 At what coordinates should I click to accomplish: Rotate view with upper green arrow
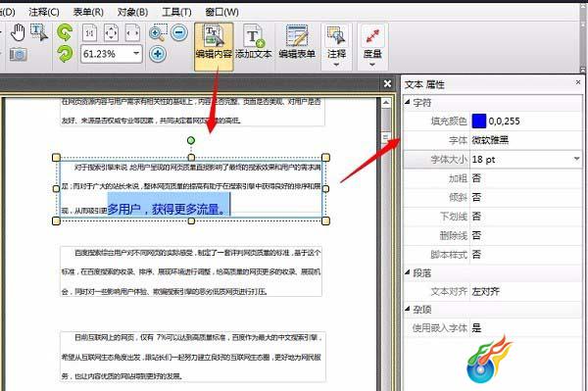tap(65, 32)
